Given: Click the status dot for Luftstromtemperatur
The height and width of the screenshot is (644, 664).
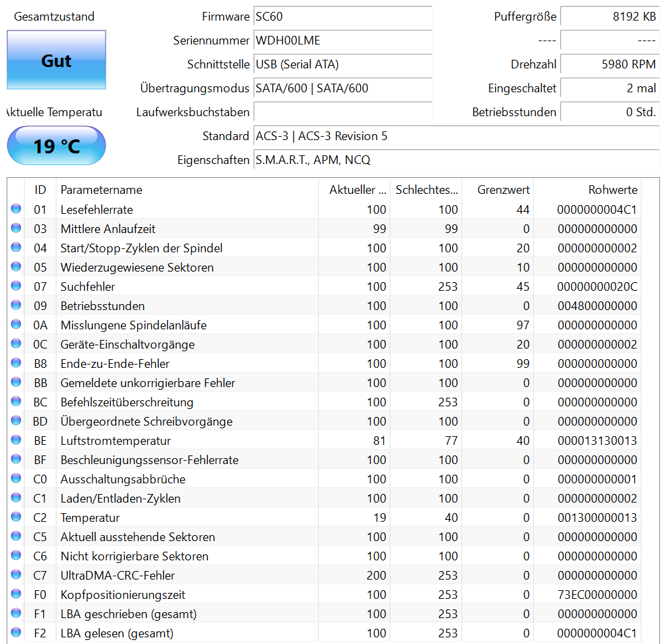Looking at the screenshot, I should pyautogui.click(x=16, y=440).
